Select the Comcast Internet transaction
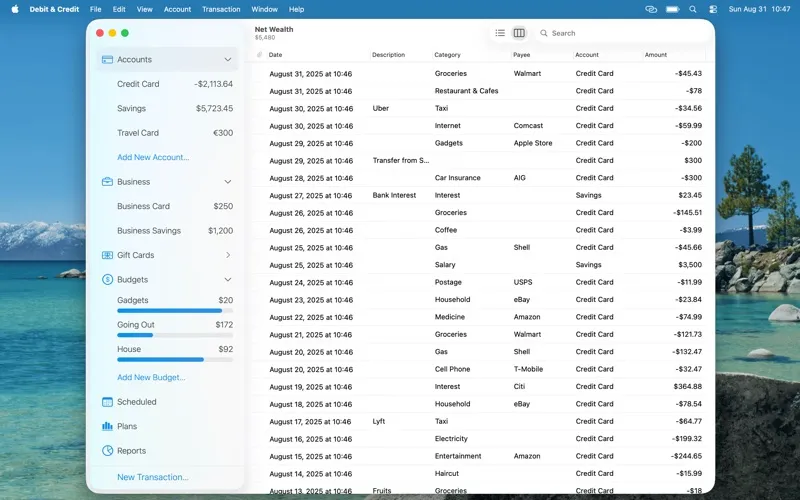This screenshot has width=800, height=500. point(480,126)
